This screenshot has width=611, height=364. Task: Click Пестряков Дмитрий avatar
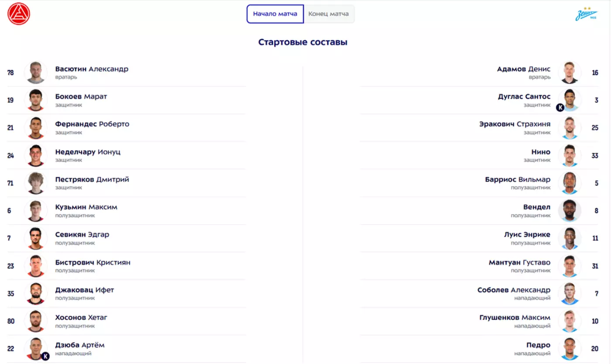coord(36,183)
